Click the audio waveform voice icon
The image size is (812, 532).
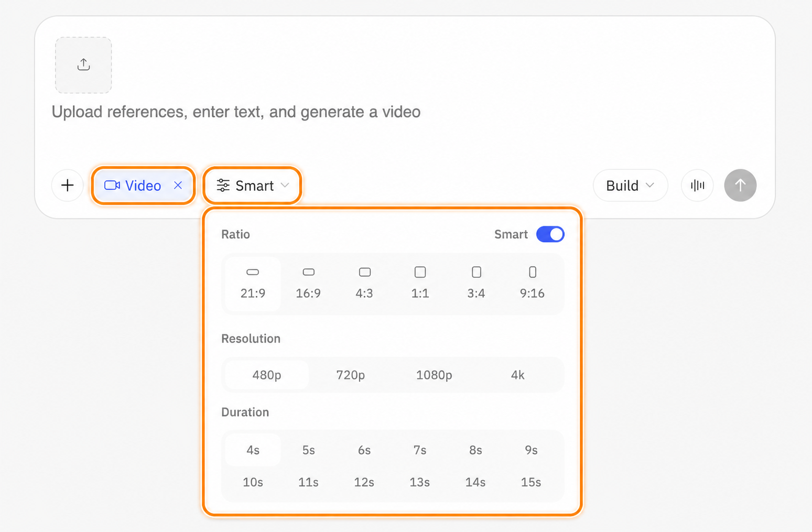tap(697, 185)
